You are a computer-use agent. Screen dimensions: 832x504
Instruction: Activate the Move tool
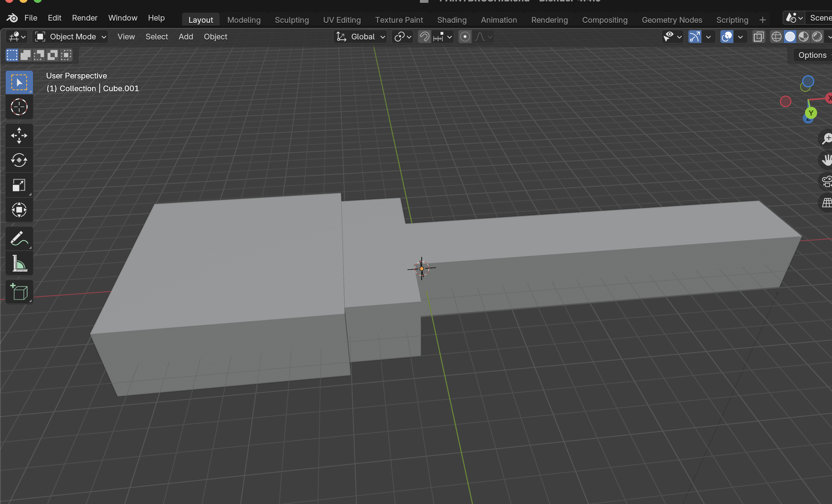click(x=19, y=136)
